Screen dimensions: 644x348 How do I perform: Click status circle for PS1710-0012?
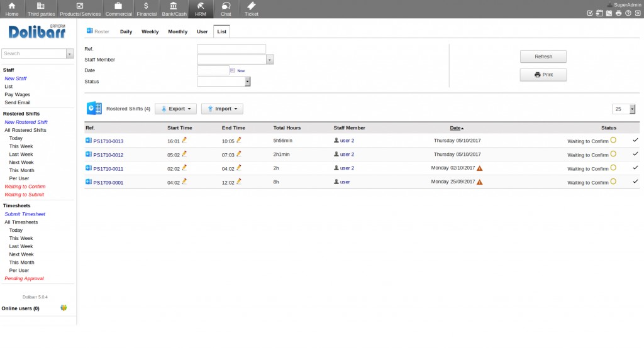point(613,154)
